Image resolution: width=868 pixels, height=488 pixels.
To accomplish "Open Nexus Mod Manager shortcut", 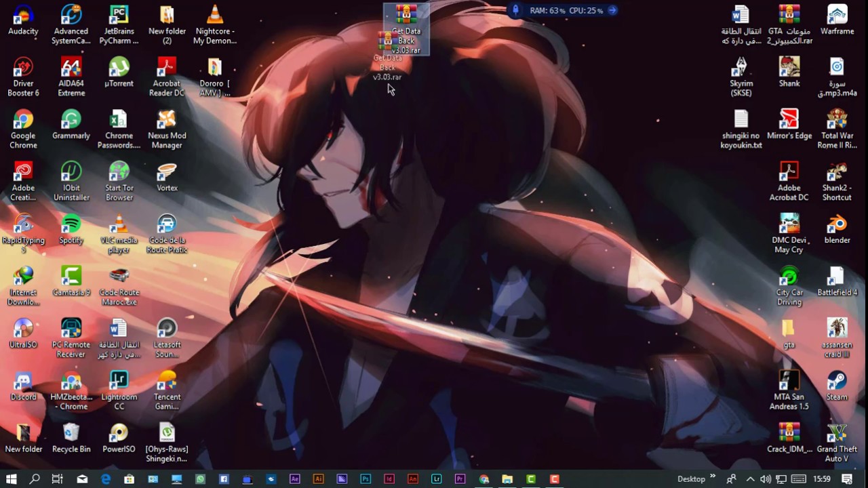I will 167,129.
